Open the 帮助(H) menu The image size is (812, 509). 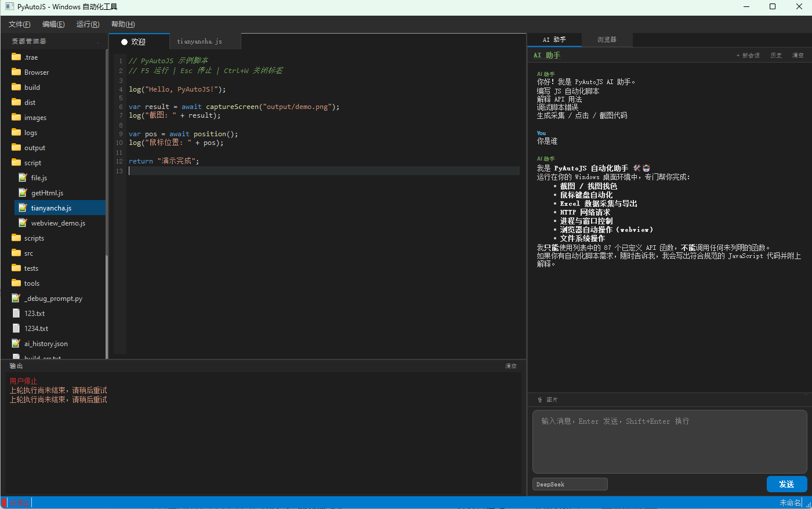(123, 24)
